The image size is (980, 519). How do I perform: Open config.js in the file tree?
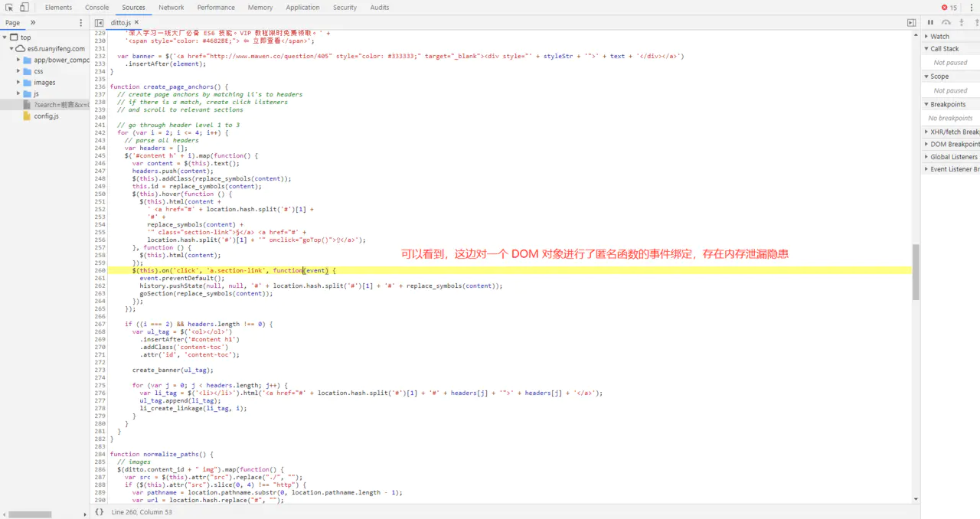(46, 116)
